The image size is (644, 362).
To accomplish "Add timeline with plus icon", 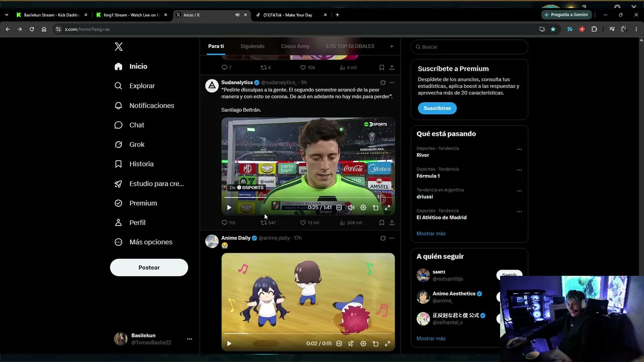I will click(391, 46).
